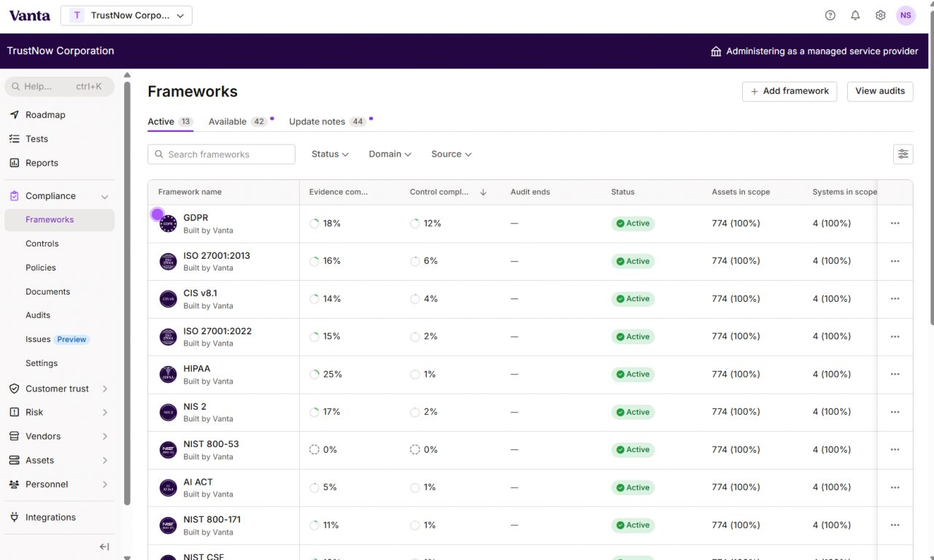Screen dimensions: 934x560
Task: Click HIPAA's 25% evidence progress ring
Action: (314, 374)
